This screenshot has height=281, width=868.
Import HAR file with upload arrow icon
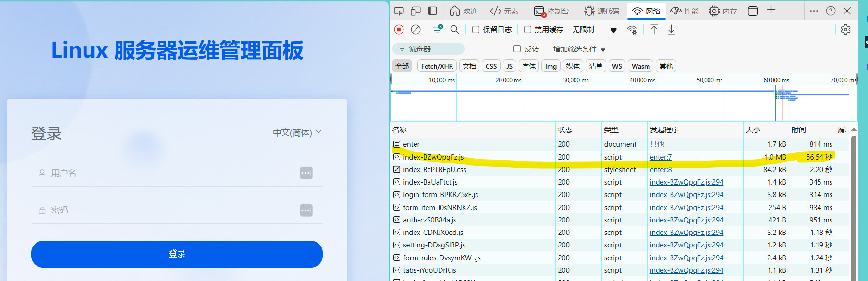[654, 30]
